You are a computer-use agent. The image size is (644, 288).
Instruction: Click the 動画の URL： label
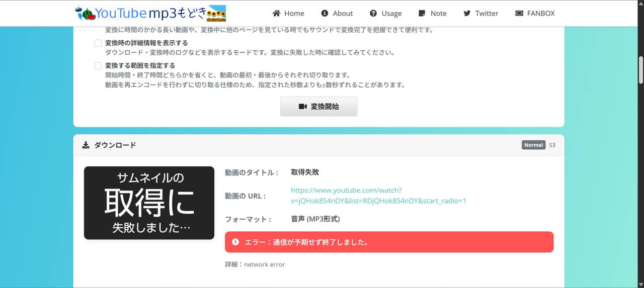tap(246, 196)
